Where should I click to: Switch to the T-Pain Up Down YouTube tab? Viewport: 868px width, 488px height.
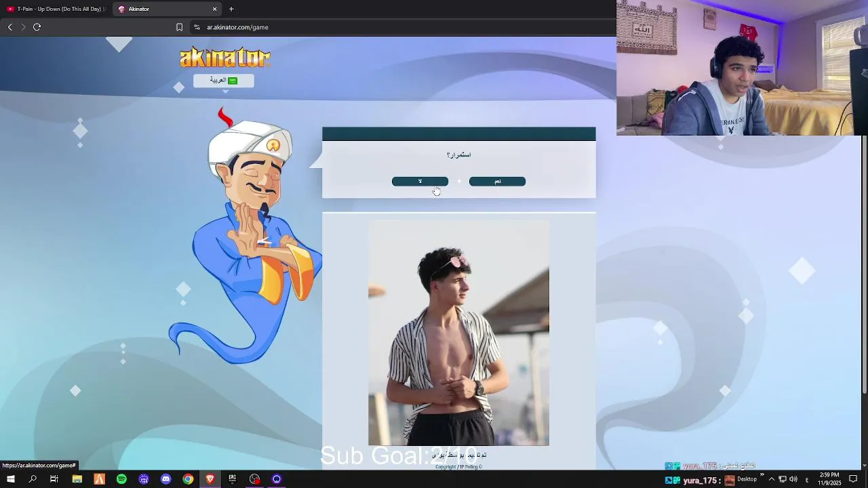click(x=56, y=9)
